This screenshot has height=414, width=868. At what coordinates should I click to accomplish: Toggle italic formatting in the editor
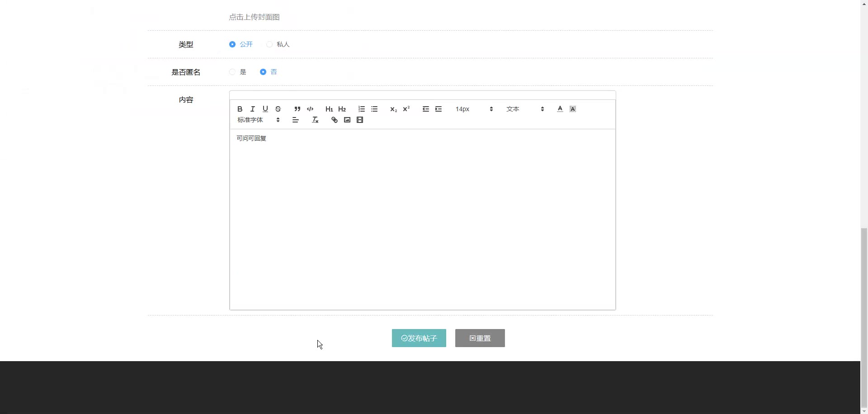(253, 109)
